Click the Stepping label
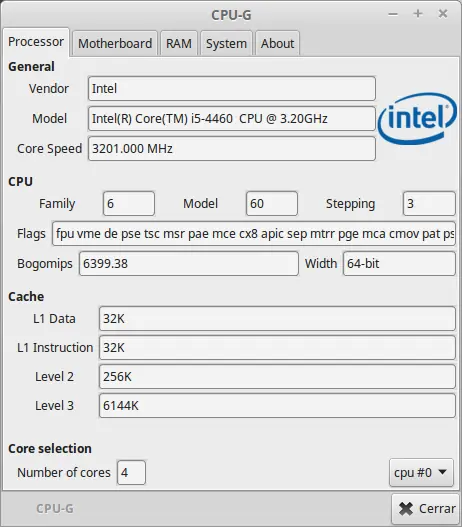The width and height of the screenshot is (462, 527). click(x=350, y=204)
